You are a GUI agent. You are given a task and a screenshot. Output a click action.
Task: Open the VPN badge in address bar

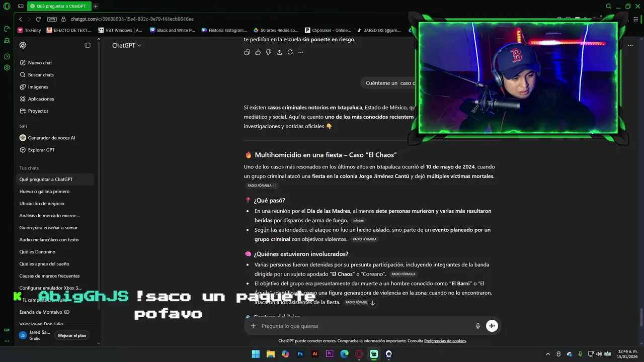tap(52, 19)
